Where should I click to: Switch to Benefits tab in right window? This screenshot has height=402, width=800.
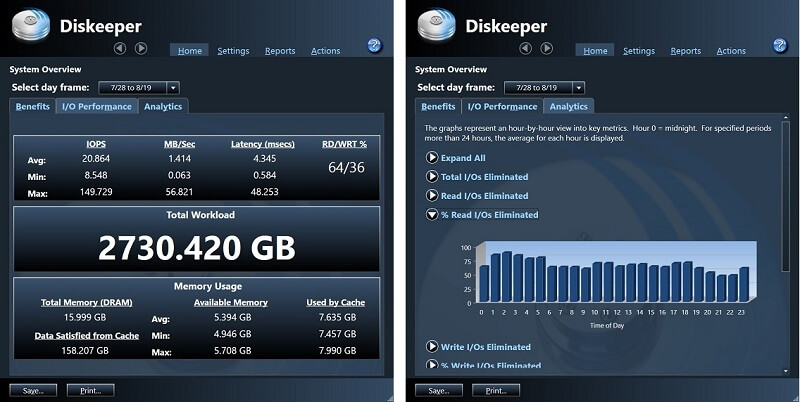[438, 107]
